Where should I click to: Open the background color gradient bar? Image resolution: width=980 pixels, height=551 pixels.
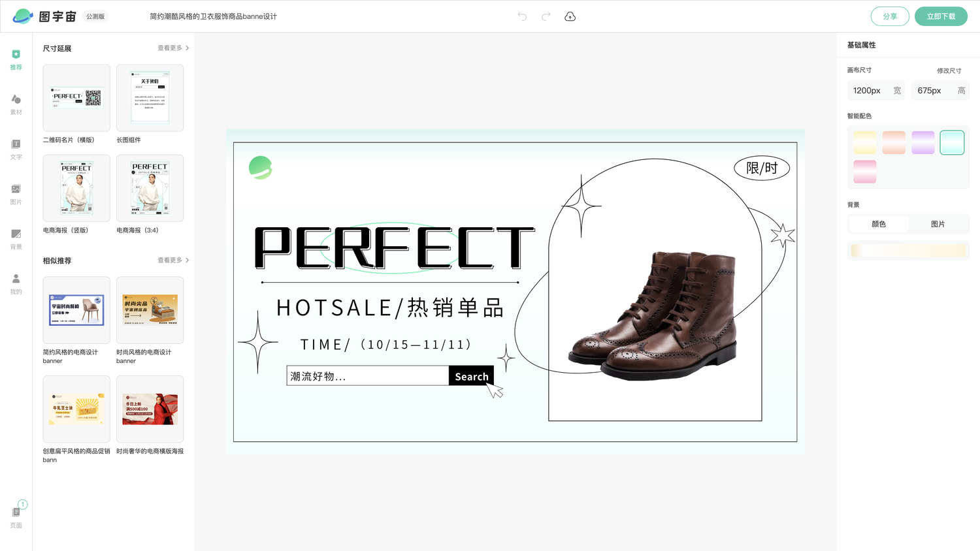click(x=908, y=251)
